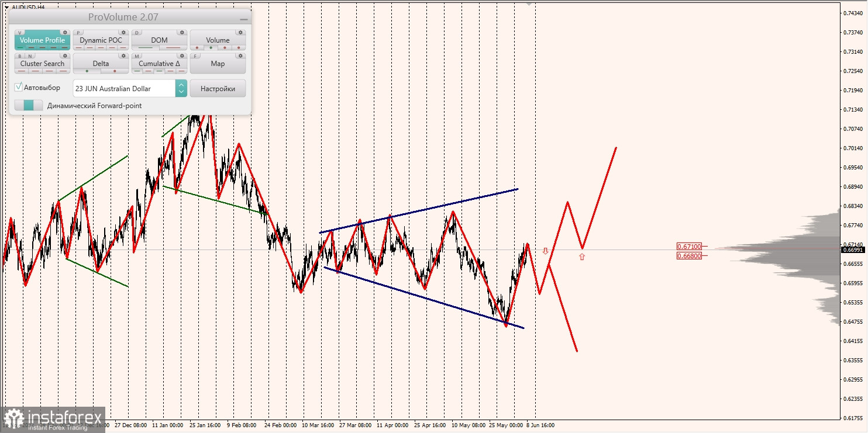
Task: Select the 0.66800 price level label
Action: point(690,256)
